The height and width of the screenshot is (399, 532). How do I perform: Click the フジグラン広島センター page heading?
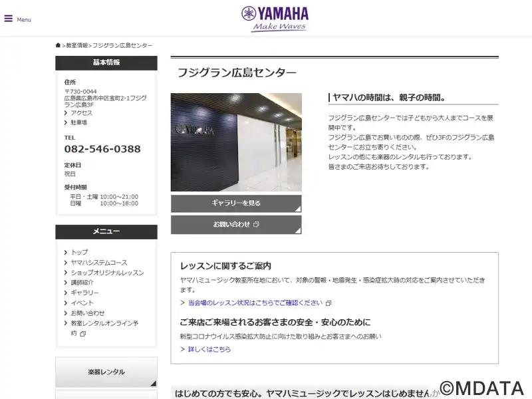pos(237,72)
